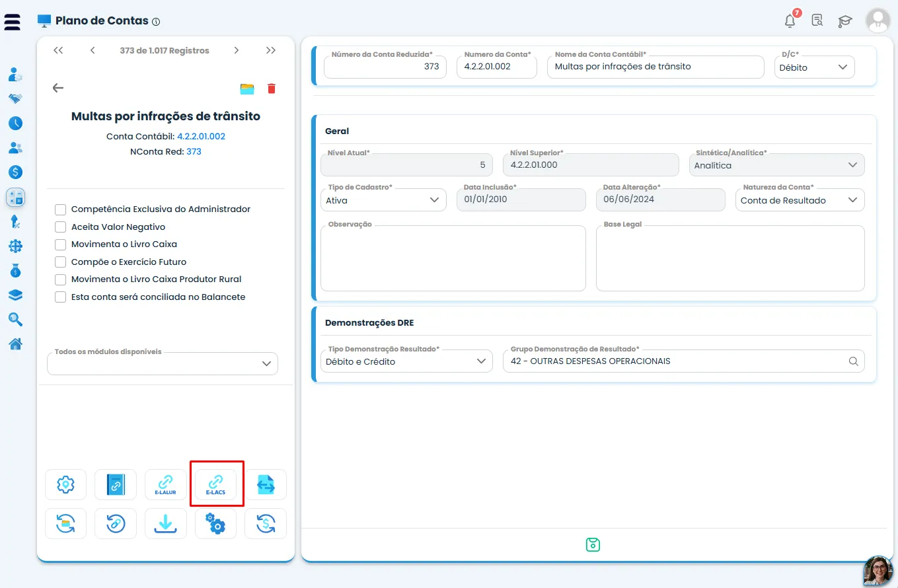Open the clock icon in the sidebar
Screen dimensions: 898x588
pyautogui.click(x=15, y=123)
